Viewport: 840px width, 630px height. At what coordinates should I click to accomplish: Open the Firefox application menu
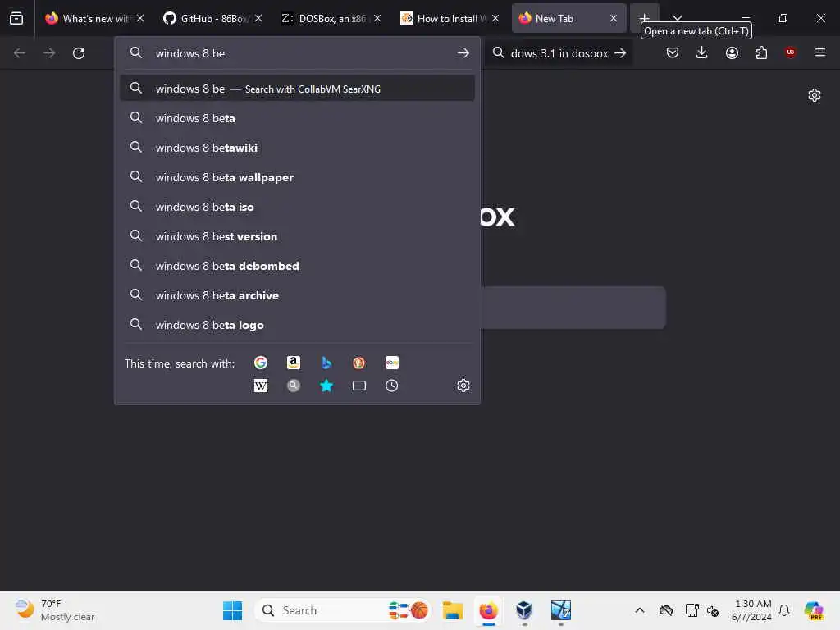click(x=819, y=52)
